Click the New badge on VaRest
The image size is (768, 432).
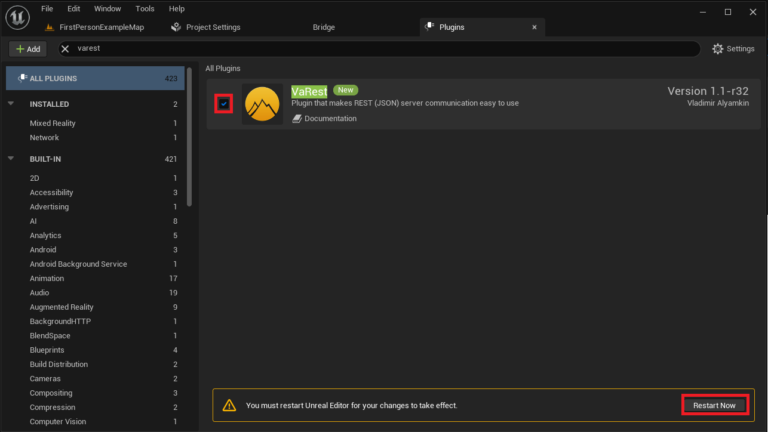[x=345, y=90]
